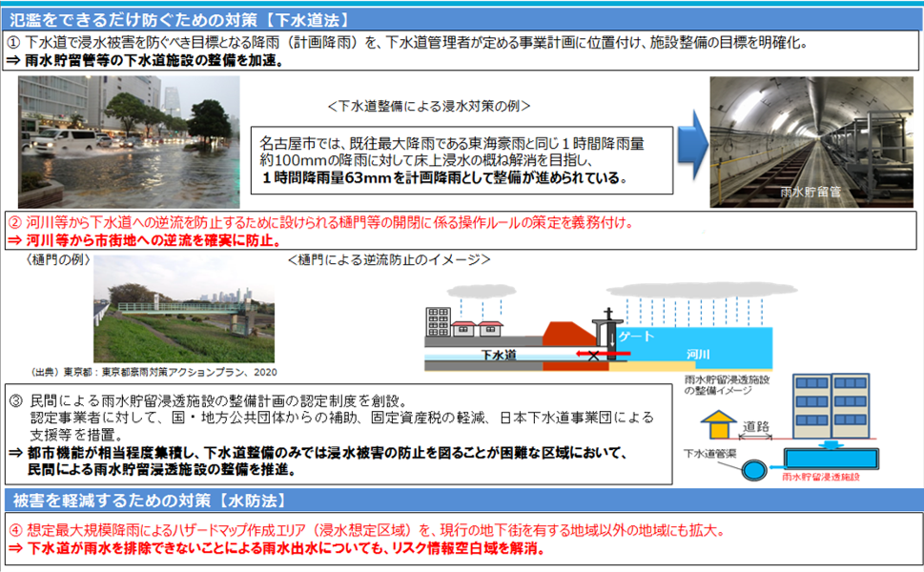Click the caption <下水道整備による浸水対策の例>

tap(429, 106)
